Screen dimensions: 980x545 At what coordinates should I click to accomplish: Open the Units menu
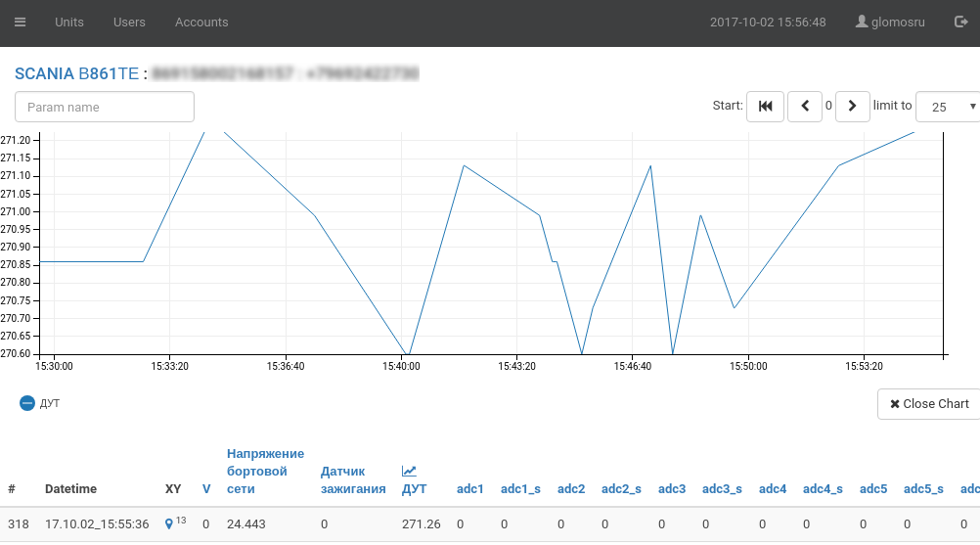pyautogui.click(x=69, y=22)
